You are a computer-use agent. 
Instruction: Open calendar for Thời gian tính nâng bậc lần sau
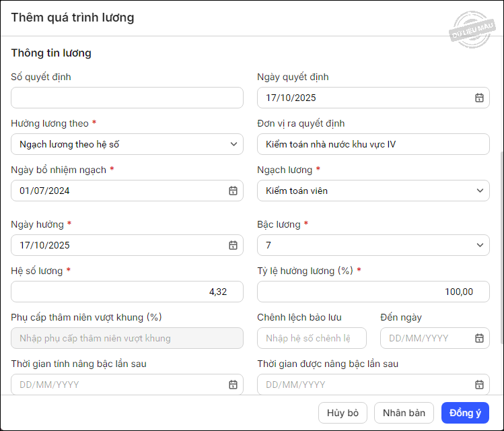[x=233, y=385]
